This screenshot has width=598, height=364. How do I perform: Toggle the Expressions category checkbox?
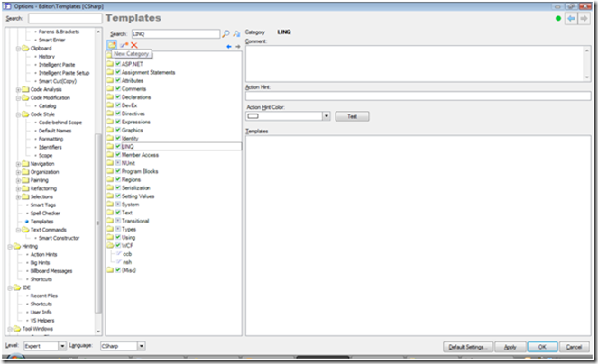point(118,122)
